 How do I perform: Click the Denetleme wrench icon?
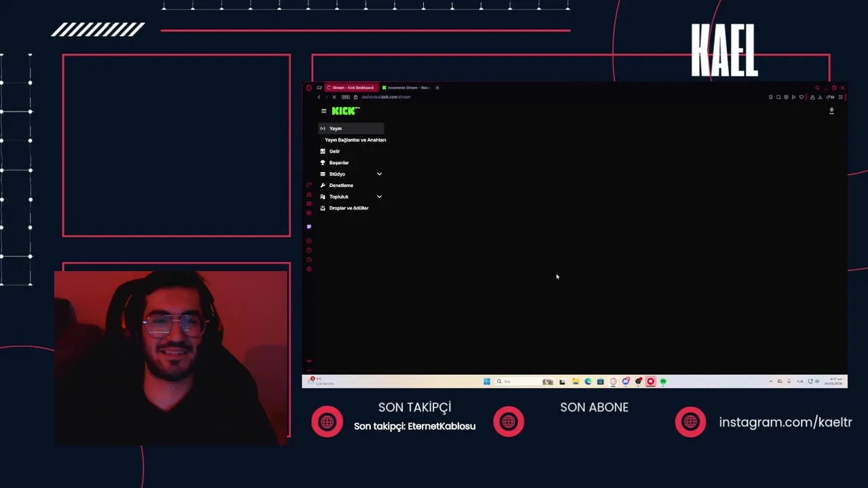click(x=323, y=185)
